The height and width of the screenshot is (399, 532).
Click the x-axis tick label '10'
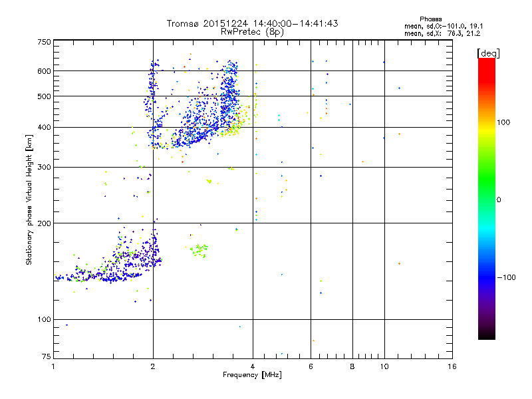click(x=384, y=366)
